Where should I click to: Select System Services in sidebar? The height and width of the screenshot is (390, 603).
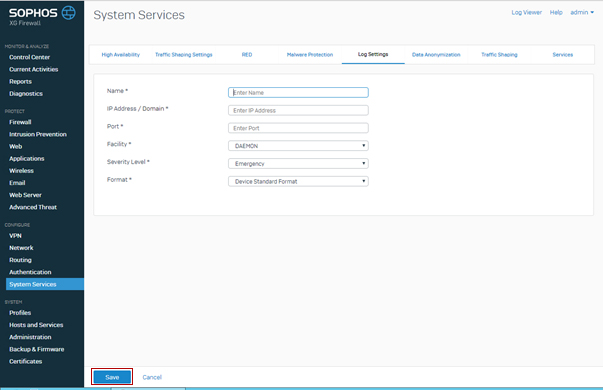45,284
